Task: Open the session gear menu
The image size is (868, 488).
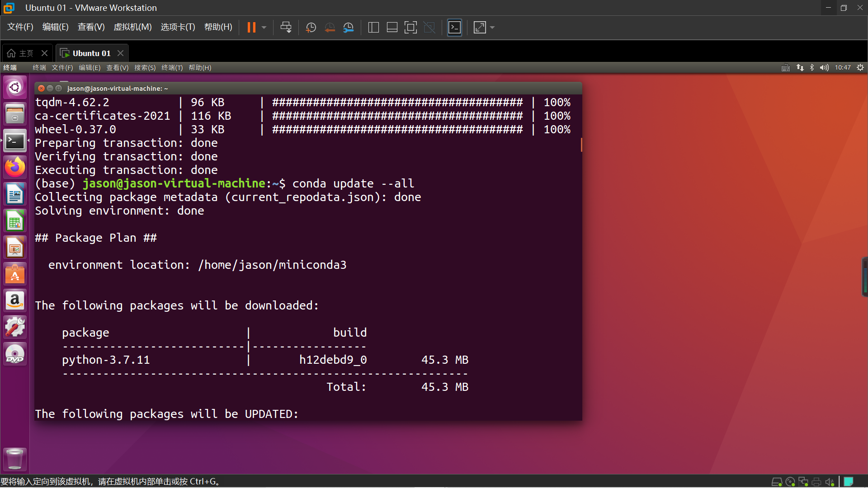Action: (860, 68)
